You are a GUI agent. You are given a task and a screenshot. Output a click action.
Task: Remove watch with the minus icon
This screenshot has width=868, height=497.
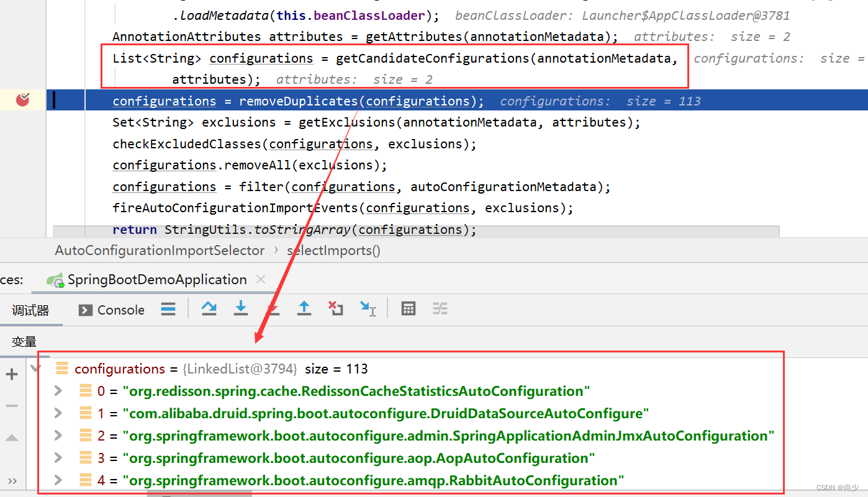12,405
